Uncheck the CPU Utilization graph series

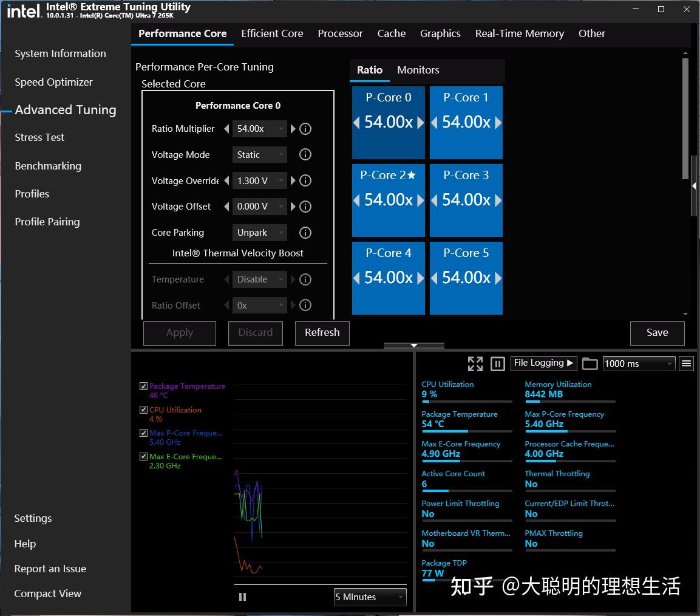[143, 409]
